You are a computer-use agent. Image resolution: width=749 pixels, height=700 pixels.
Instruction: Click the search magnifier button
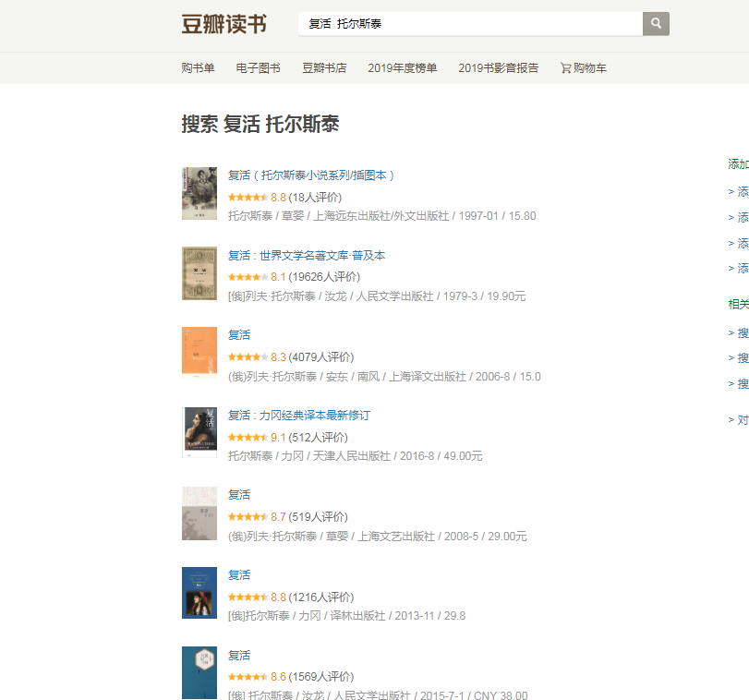click(656, 23)
